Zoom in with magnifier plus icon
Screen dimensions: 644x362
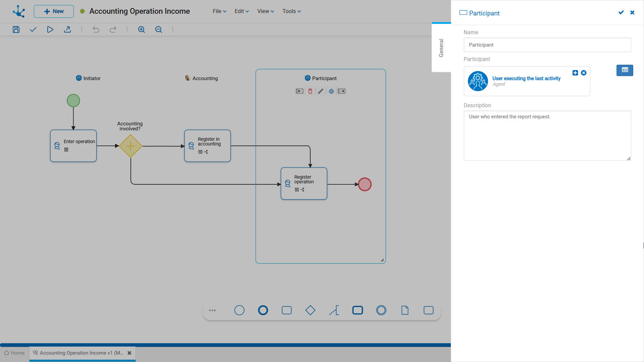[142, 29]
